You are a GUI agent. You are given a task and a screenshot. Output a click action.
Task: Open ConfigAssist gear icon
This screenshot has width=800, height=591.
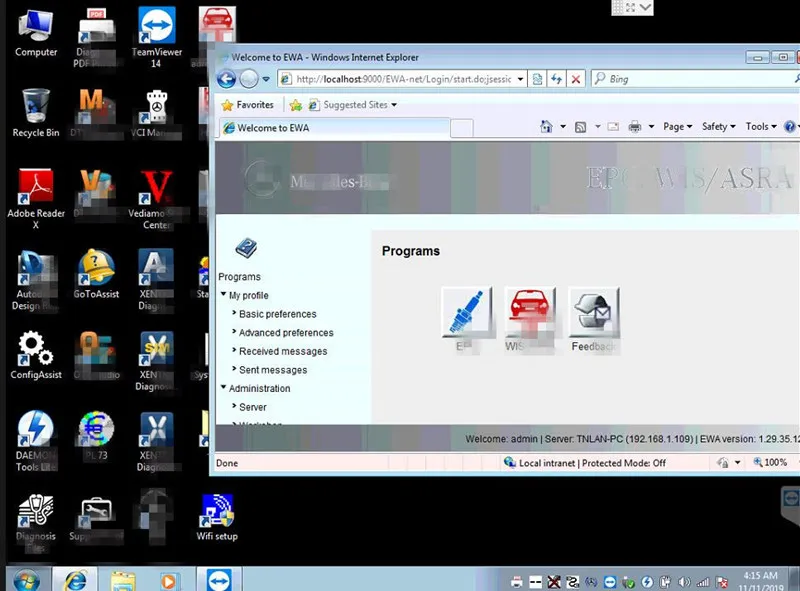coord(36,355)
